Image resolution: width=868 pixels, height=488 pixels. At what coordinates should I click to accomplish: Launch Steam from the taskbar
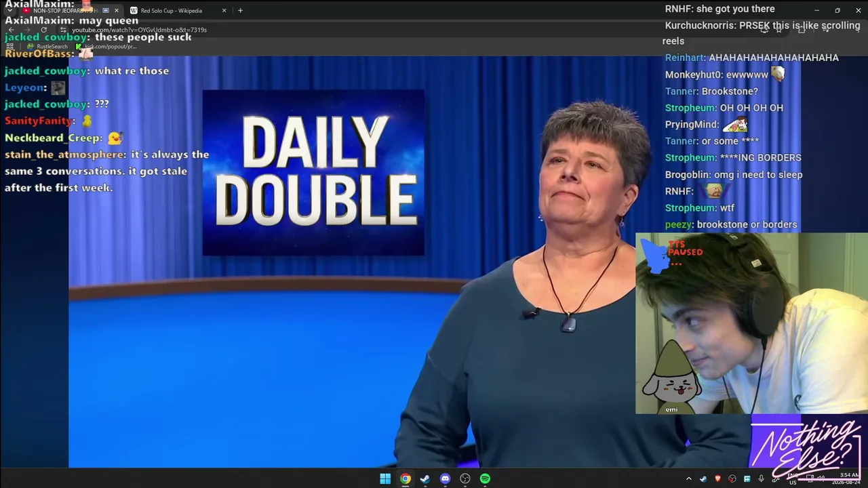click(x=425, y=479)
